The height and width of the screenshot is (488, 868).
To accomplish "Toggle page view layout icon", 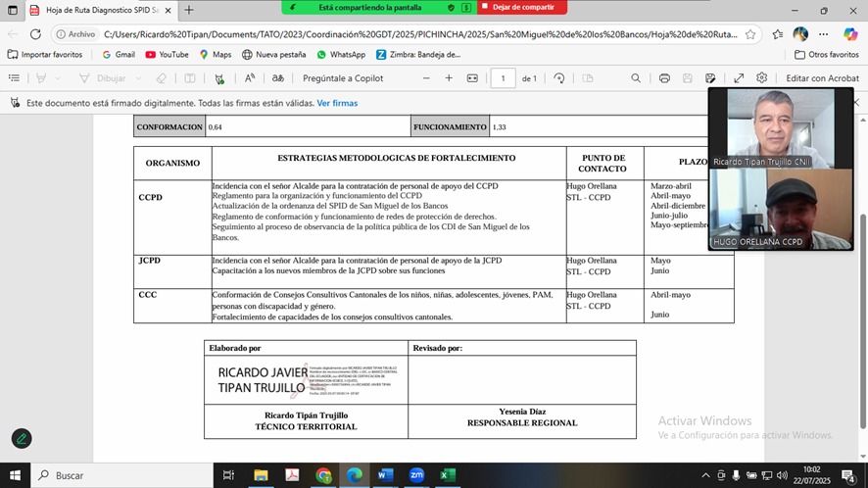I will point(588,78).
